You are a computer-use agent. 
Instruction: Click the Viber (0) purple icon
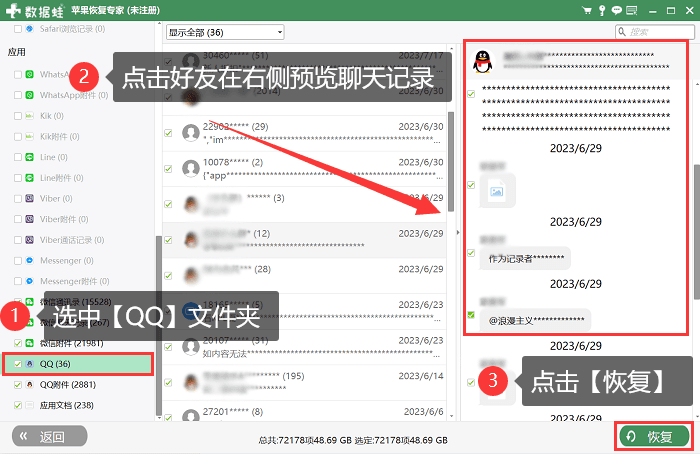click(29, 199)
